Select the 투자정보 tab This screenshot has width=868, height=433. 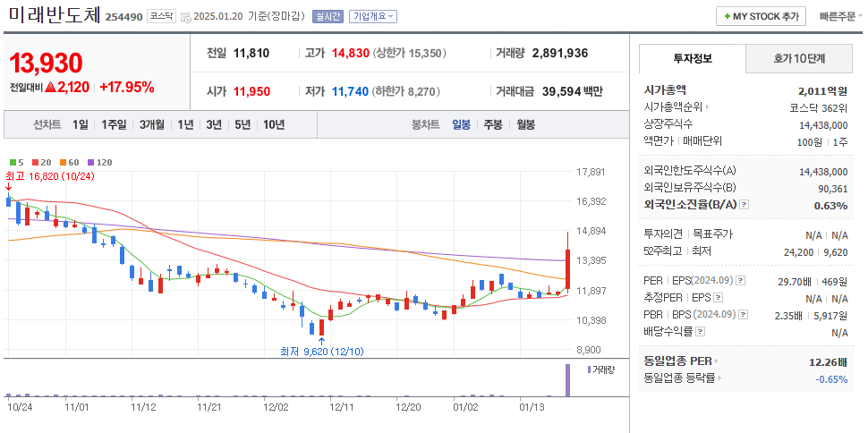(692, 58)
